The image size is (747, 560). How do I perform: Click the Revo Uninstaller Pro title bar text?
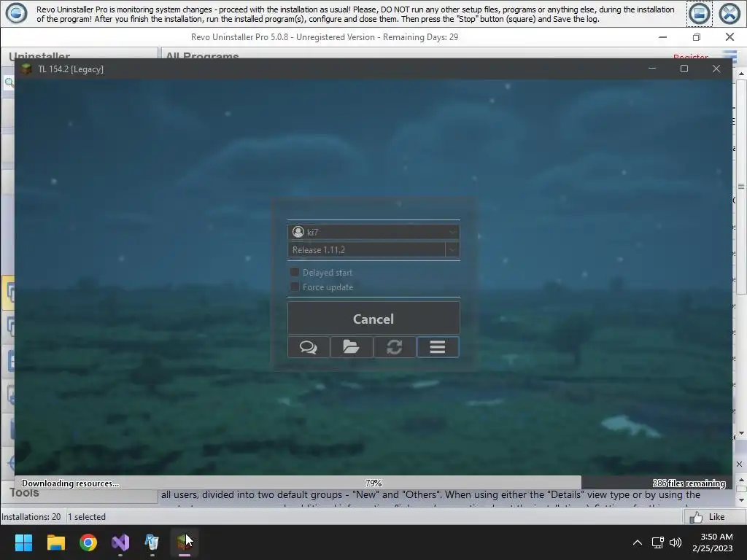[325, 37]
